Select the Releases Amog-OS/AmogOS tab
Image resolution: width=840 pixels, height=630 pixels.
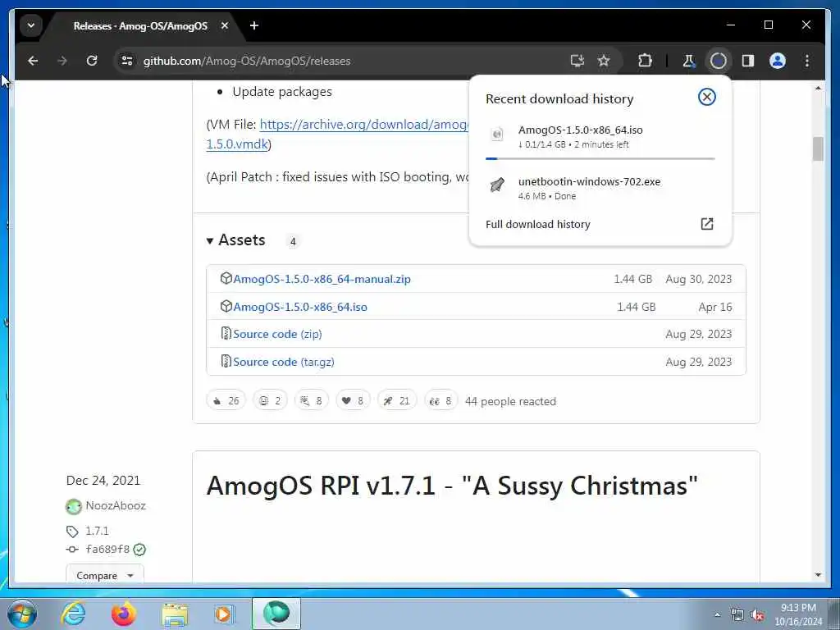coord(140,25)
